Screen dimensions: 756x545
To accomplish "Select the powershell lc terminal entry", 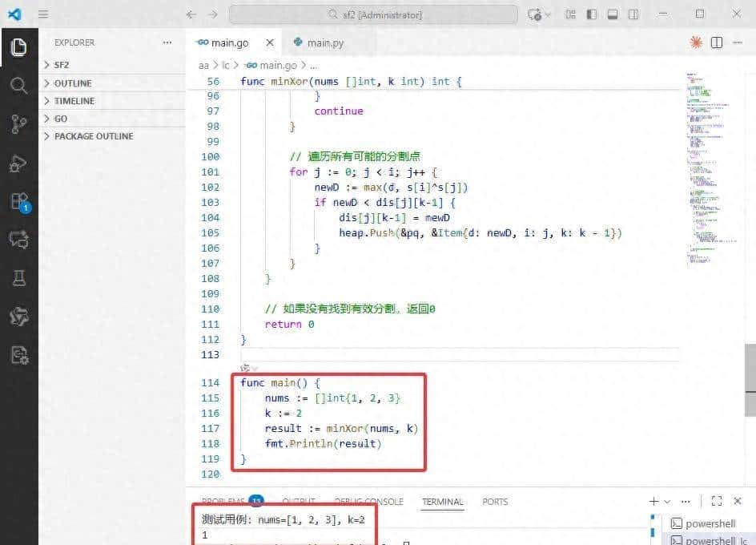I will [x=711, y=539].
